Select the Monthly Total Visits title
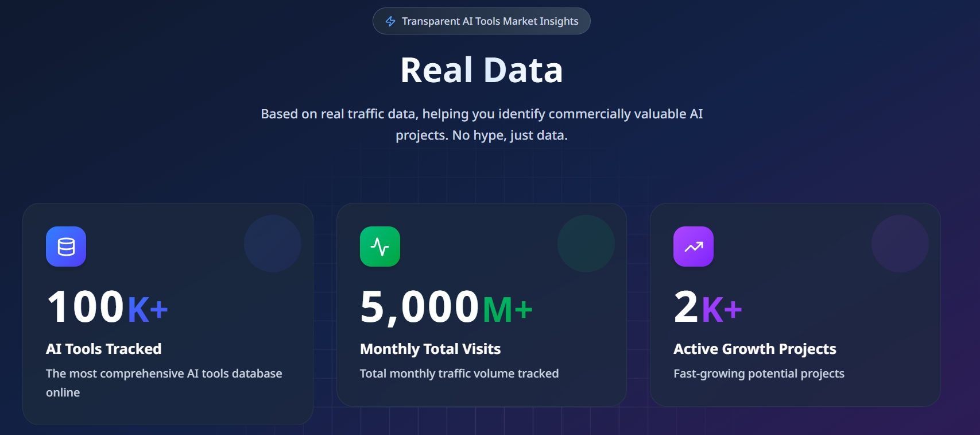This screenshot has width=980, height=435. click(430, 349)
